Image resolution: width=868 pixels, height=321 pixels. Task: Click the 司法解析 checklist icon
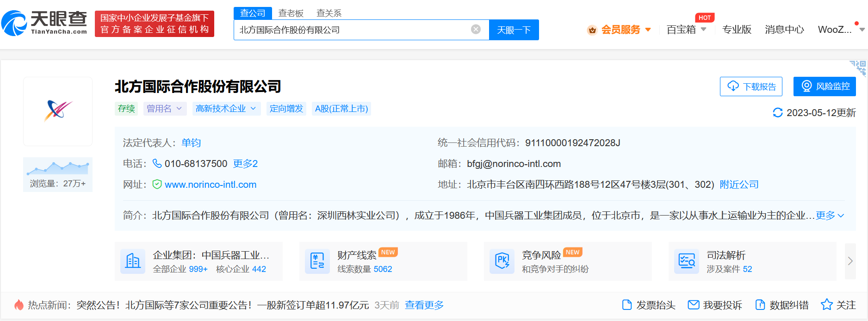coord(687,261)
